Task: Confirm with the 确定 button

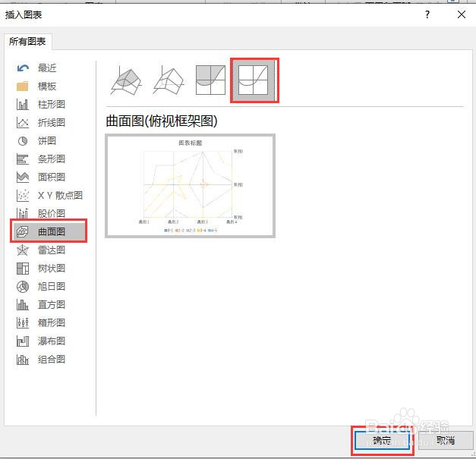Action: pyautogui.click(x=382, y=441)
